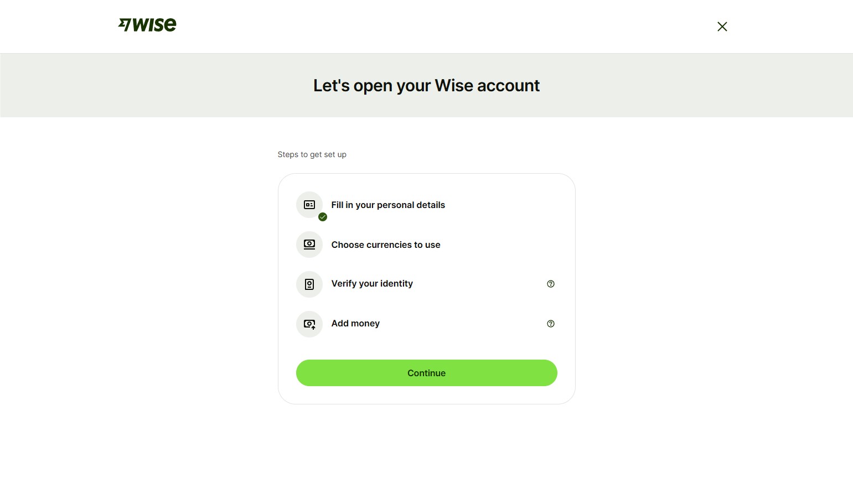The width and height of the screenshot is (853, 504).
Task: Click the green completed checkmark badge
Action: click(323, 217)
